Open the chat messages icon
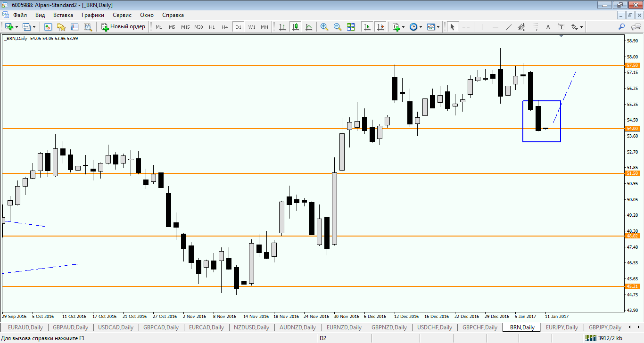 [635, 27]
